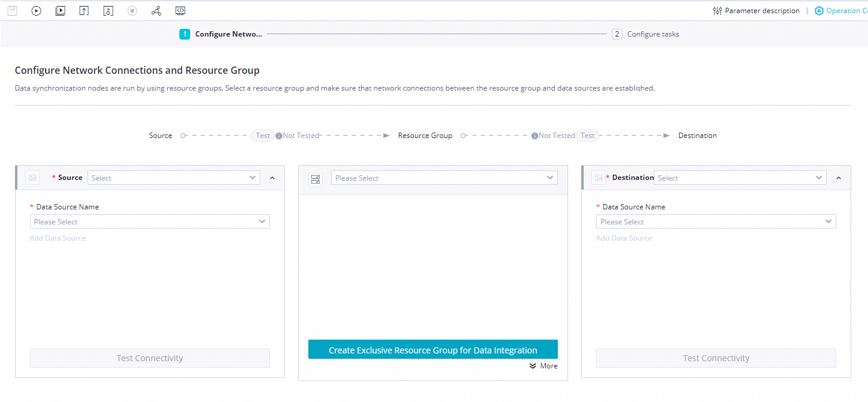Click the Operation Center hexagon icon

coord(819,11)
